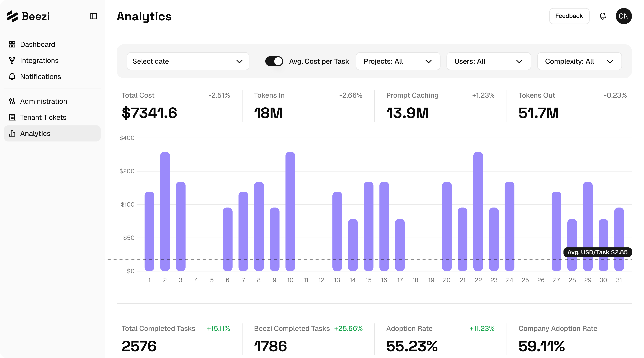This screenshot has width=644, height=358.
Task: Expand the Projects: All dropdown
Action: (x=398, y=61)
